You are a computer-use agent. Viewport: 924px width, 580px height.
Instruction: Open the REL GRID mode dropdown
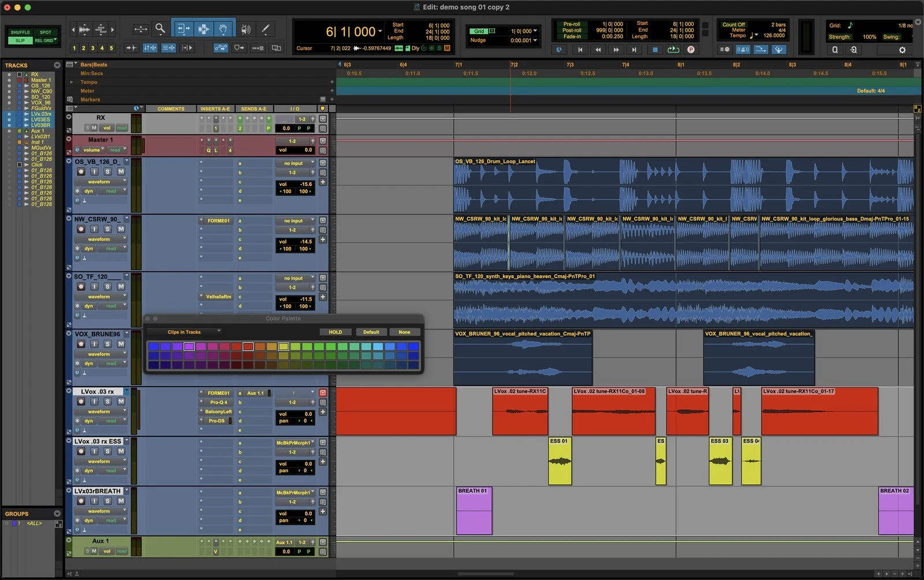(x=45, y=40)
